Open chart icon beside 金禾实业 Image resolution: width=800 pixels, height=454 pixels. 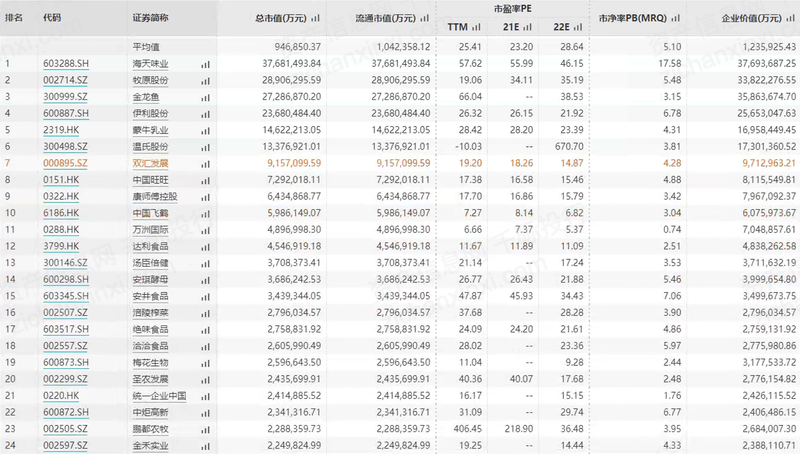tap(205, 446)
